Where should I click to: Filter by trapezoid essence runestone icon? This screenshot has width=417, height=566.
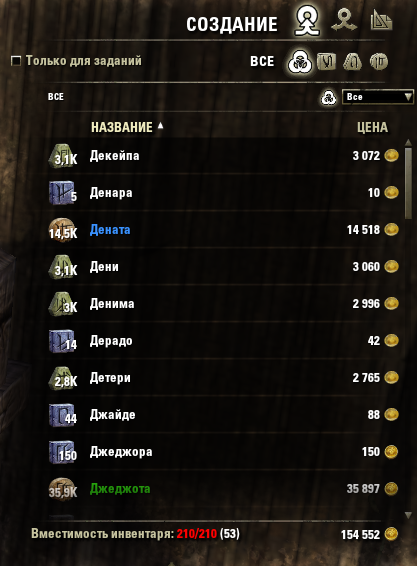(x=352, y=61)
